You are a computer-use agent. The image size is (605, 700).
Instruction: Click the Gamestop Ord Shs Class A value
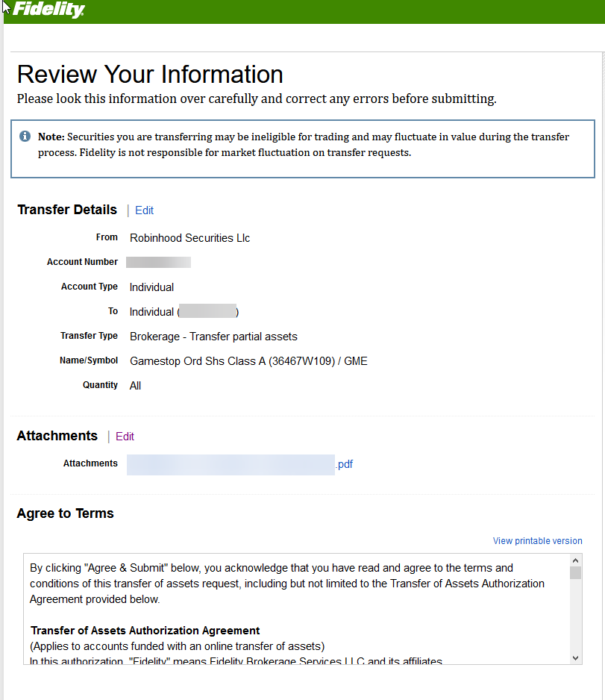[248, 361]
